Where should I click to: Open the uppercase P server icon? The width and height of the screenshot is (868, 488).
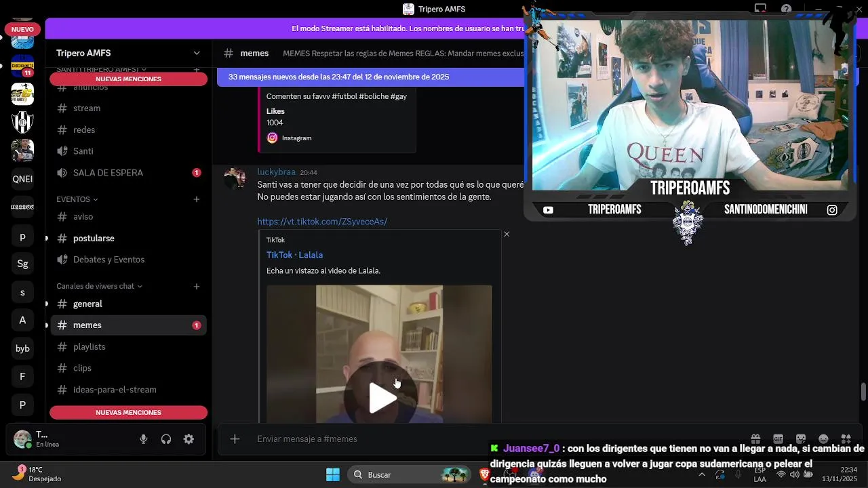22,405
